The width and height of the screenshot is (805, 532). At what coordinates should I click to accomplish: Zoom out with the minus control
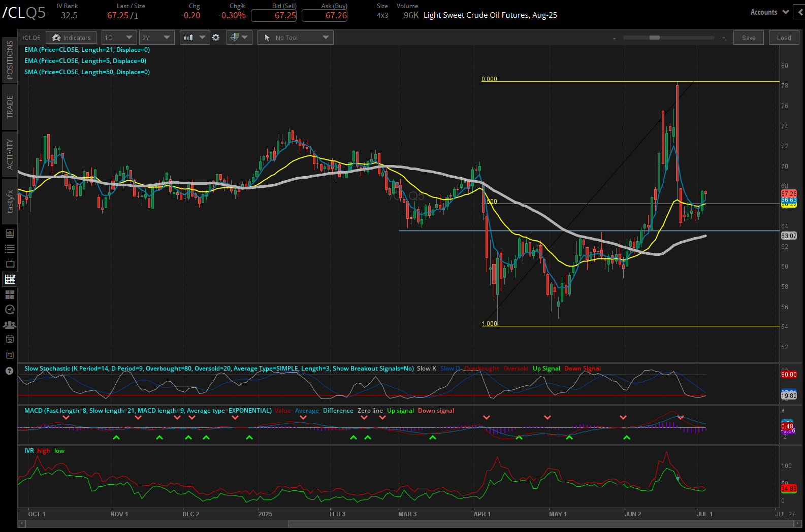point(614,38)
